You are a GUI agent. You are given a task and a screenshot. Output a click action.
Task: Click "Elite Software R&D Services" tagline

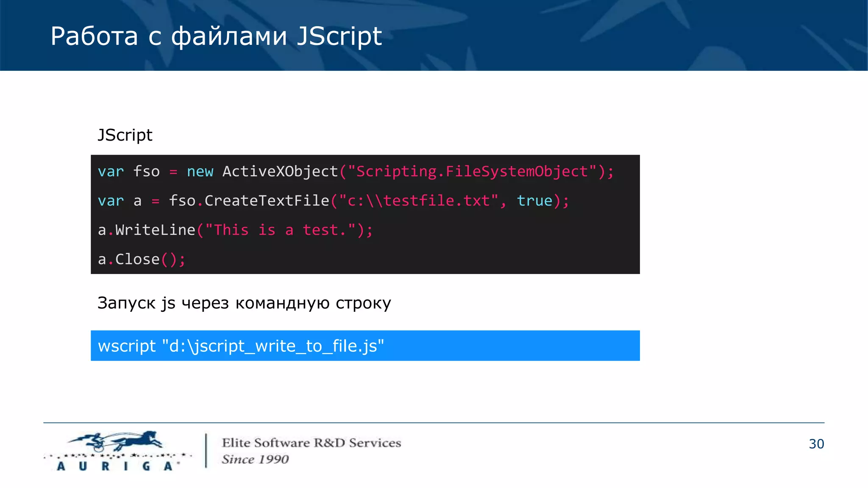pyautogui.click(x=312, y=443)
